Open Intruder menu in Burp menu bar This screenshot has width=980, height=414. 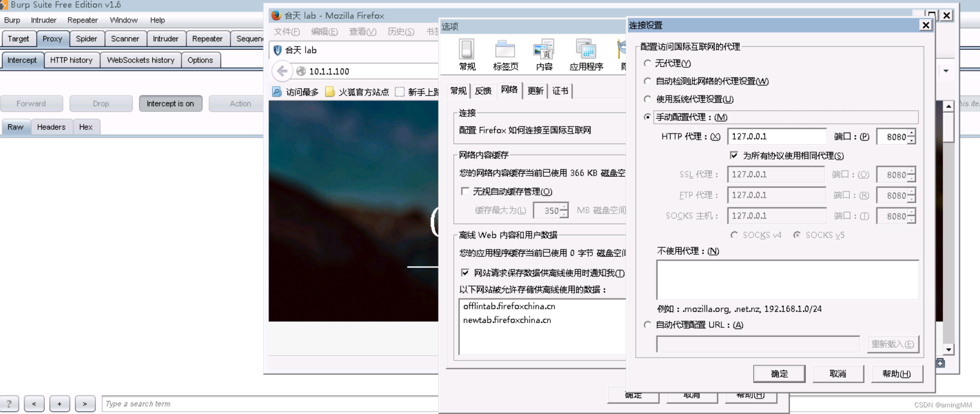44,20
